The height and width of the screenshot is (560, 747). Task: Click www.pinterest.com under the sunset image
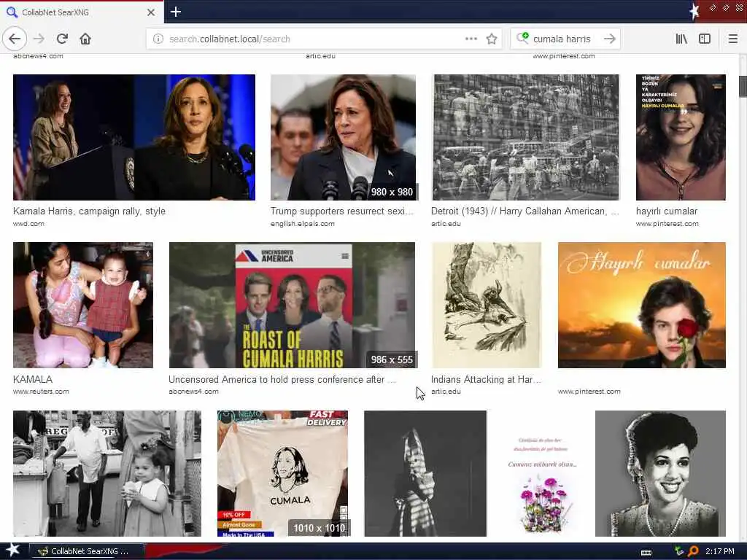pyautogui.click(x=589, y=392)
